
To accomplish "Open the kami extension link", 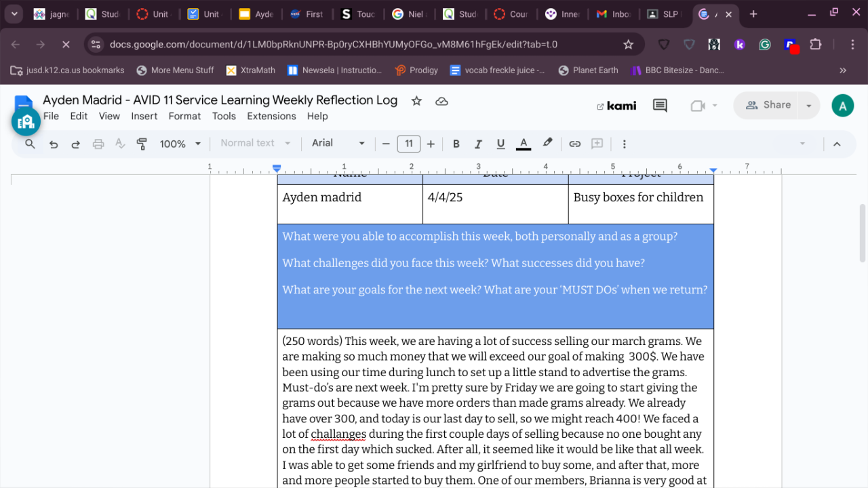I will pyautogui.click(x=616, y=106).
